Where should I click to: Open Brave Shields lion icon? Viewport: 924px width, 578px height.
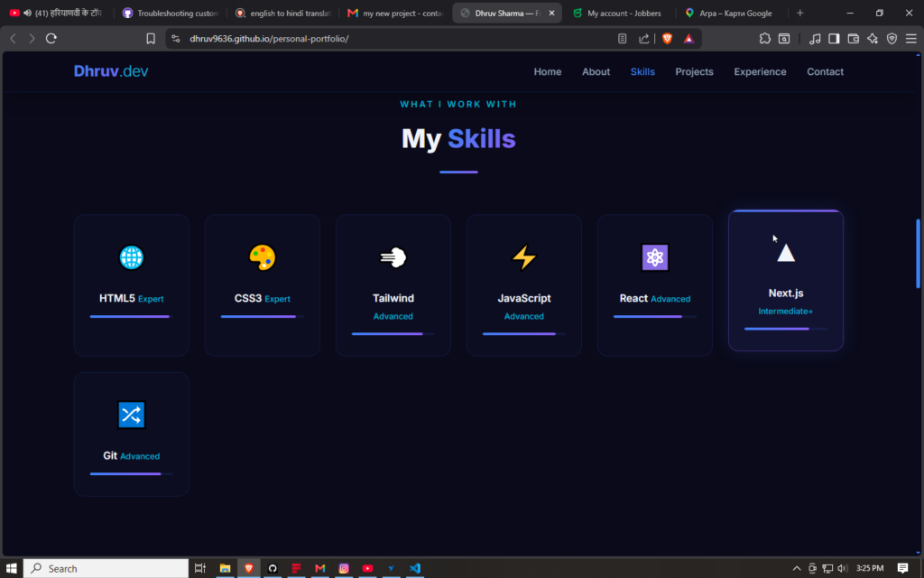667,38
